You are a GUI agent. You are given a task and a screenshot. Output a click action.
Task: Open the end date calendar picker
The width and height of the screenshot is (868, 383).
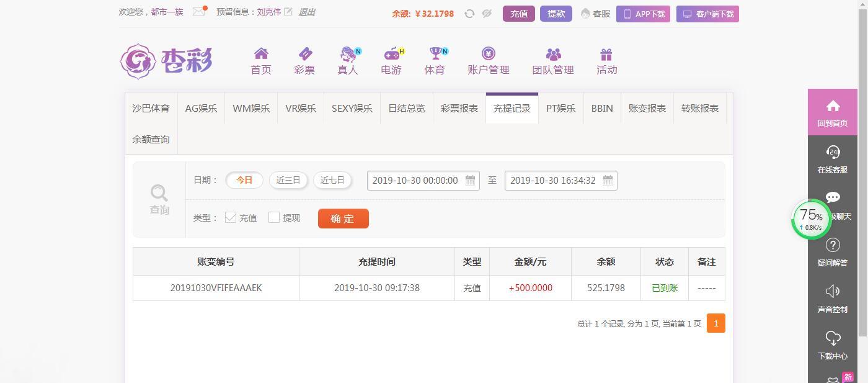click(608, 180)
